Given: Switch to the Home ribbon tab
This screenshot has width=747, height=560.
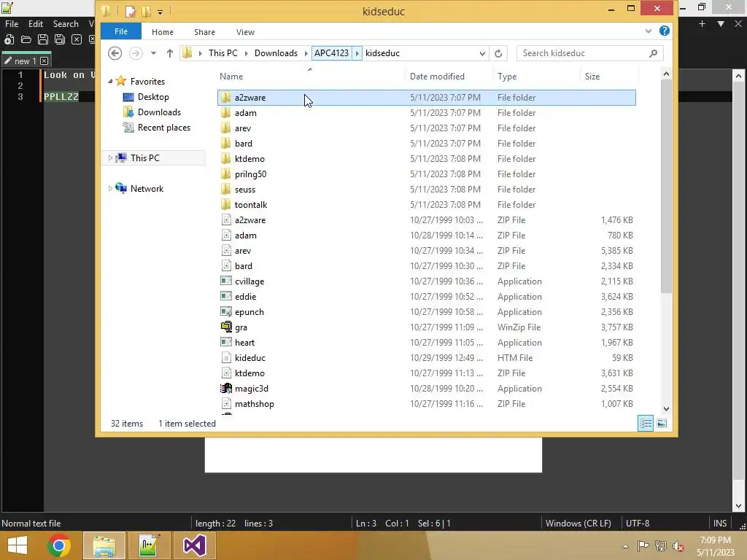Looking at the screenshot, I should 163,32.
